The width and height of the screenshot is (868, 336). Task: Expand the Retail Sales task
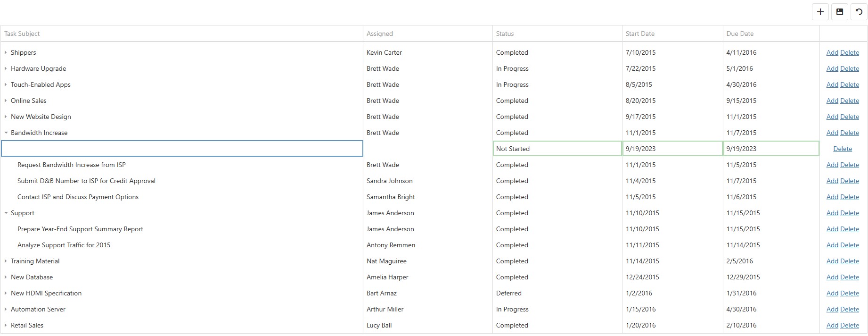pos(6,326)
